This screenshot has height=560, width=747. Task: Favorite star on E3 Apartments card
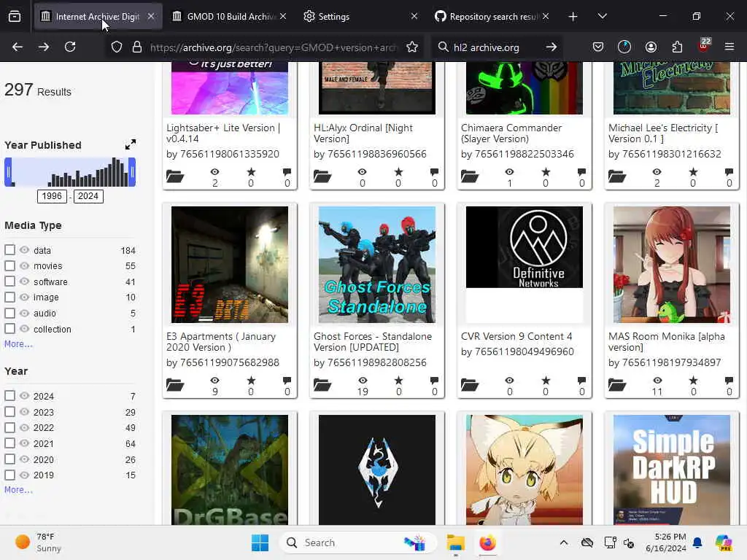click(251, 380)
